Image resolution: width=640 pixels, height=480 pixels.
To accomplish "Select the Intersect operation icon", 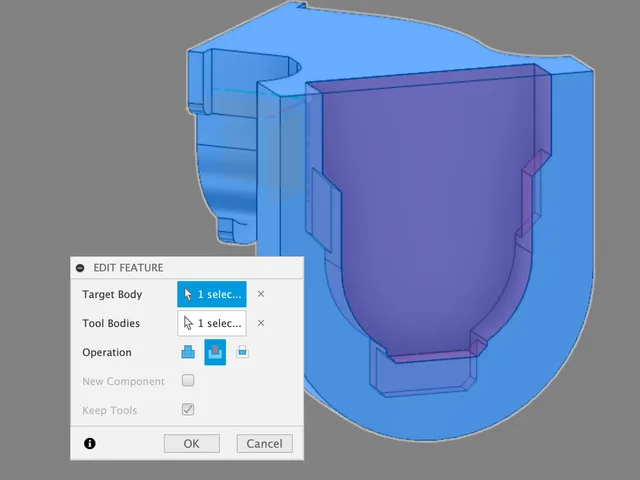I will pyautogui.click(x=242, y=352).
